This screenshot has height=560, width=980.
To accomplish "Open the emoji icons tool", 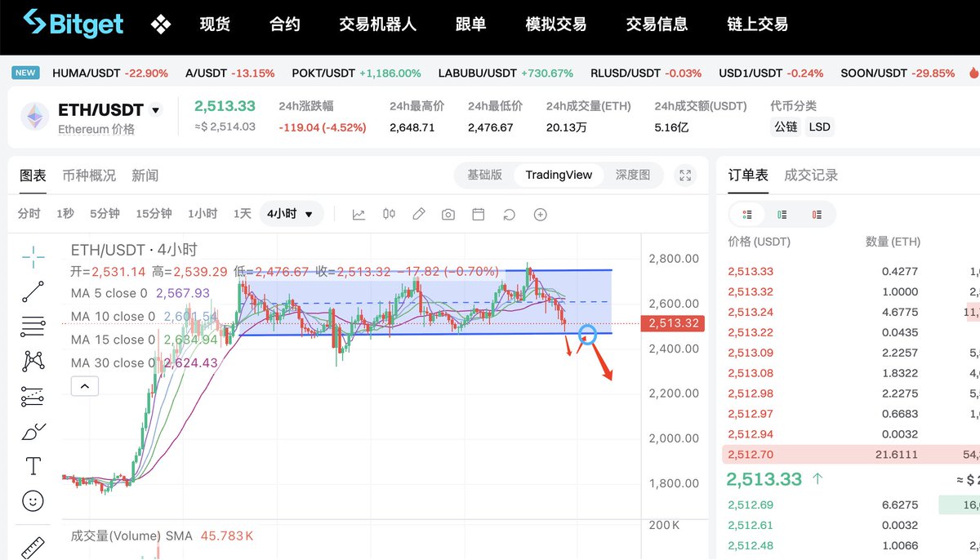I will pyautogui.click(x=33, y=500).
